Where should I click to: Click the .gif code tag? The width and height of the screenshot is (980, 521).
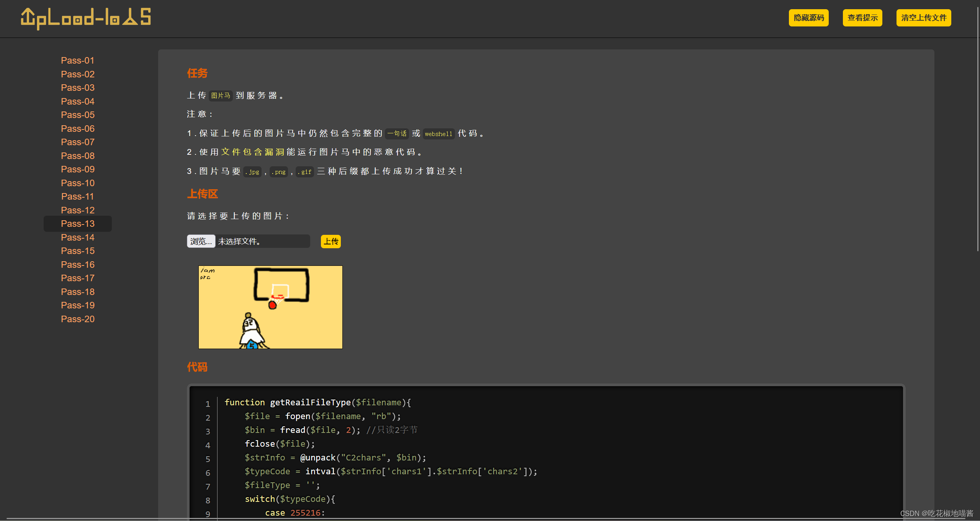[x=304, y=172]
